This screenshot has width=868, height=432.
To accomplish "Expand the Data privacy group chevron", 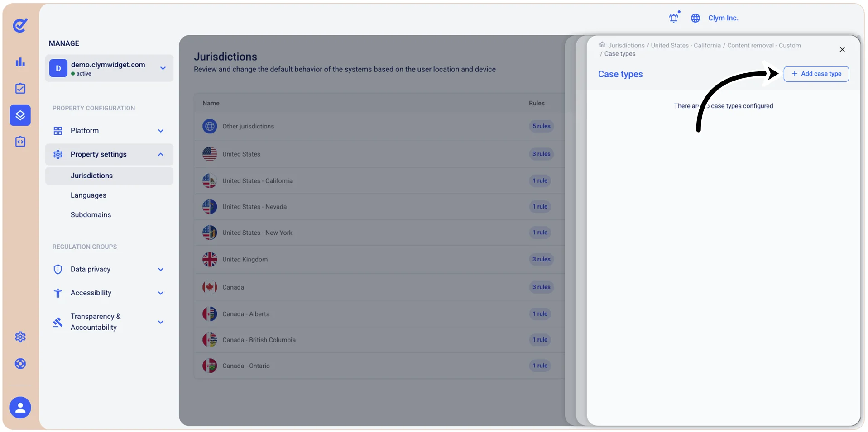I will coord(161,270).
